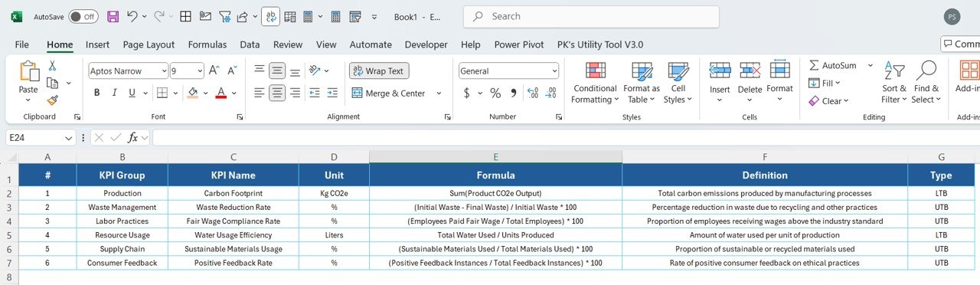Click the Cut scissors icon

tap(53, 66)
